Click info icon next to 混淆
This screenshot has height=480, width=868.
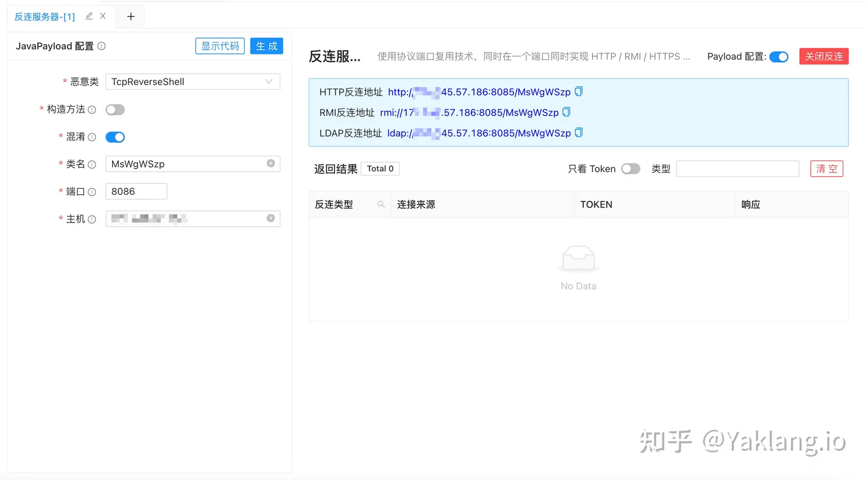coord(92,137)
